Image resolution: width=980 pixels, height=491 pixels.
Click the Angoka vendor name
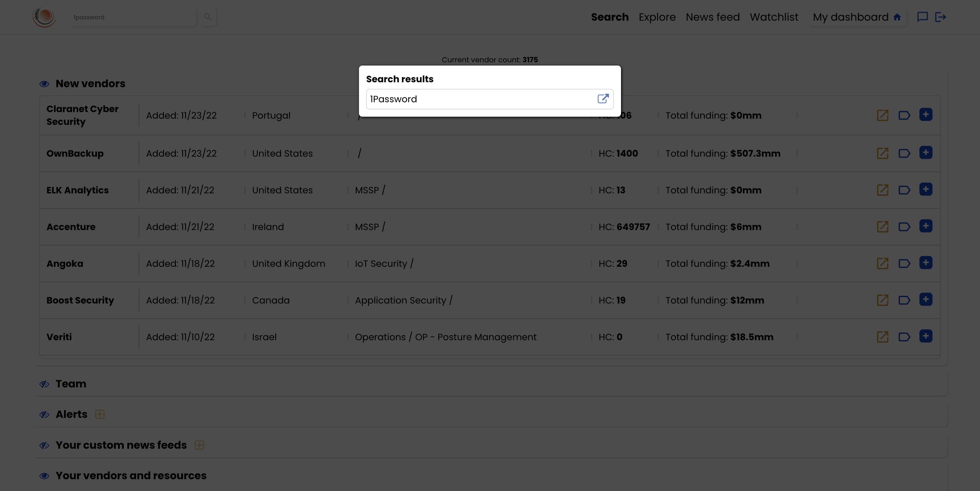[x=65, y=264]
